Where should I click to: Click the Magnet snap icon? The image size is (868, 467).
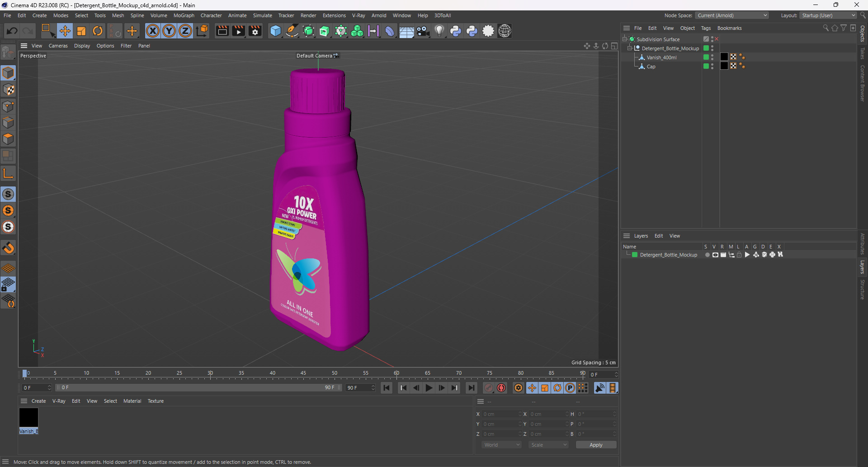click(8, 248)
